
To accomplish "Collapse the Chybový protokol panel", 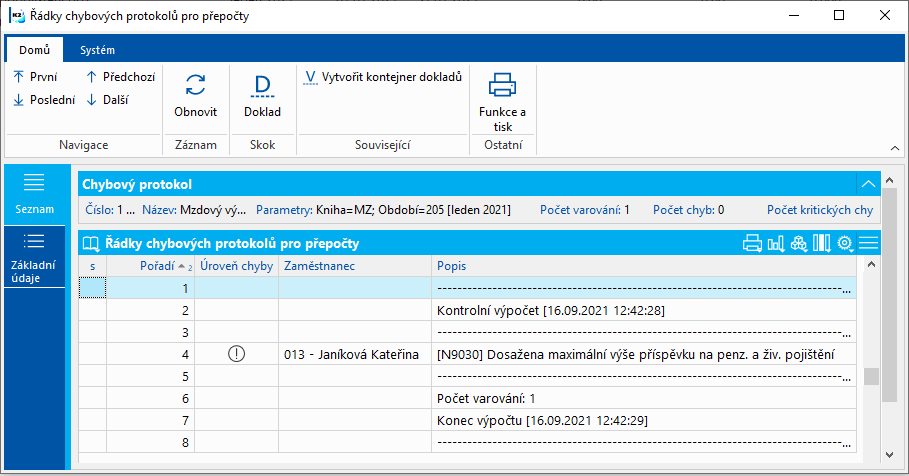I will coord(868,184).
